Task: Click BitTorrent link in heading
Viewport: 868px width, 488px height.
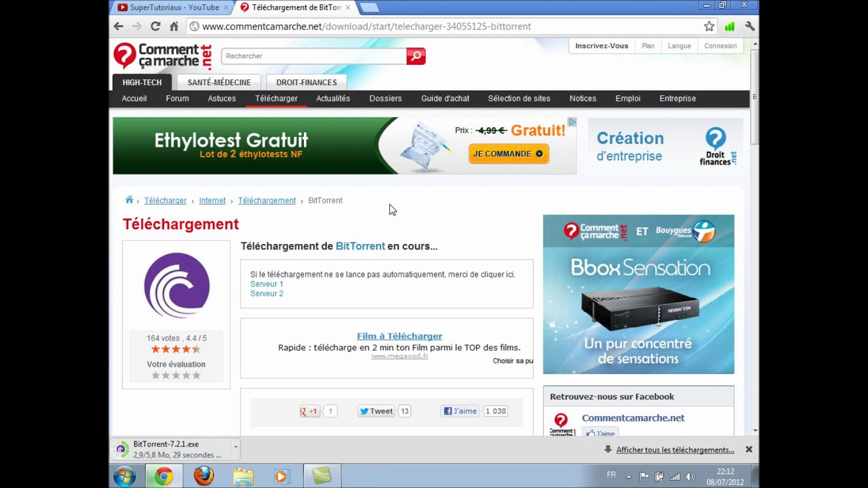Action: click(360, 246)
